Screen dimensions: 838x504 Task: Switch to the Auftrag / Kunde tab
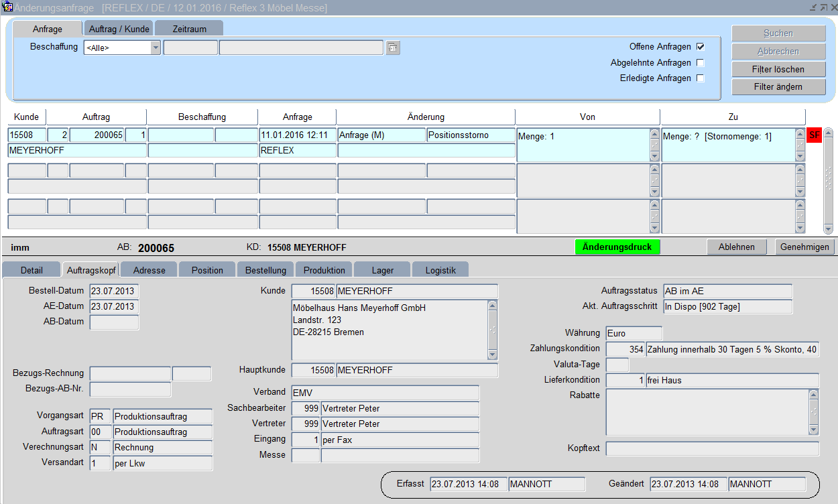point(119,29)
